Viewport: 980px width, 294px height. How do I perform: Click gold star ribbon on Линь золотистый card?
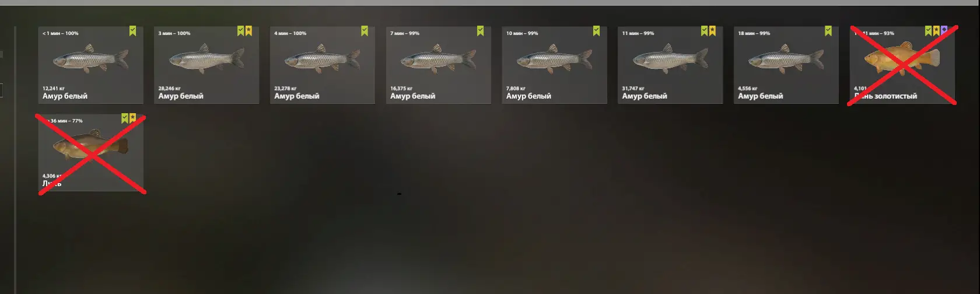pyautogui.click(x=936, y=31)
